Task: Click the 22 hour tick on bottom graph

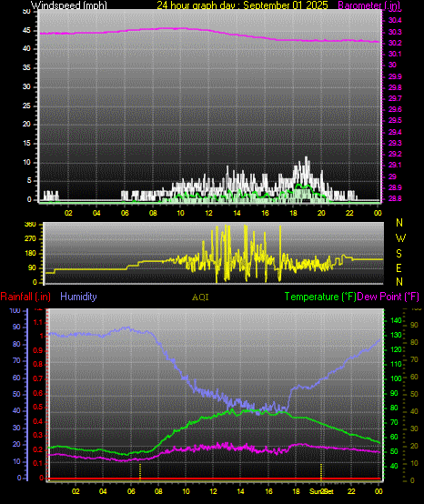Action: pyautogui.click(x=351, y=491)
